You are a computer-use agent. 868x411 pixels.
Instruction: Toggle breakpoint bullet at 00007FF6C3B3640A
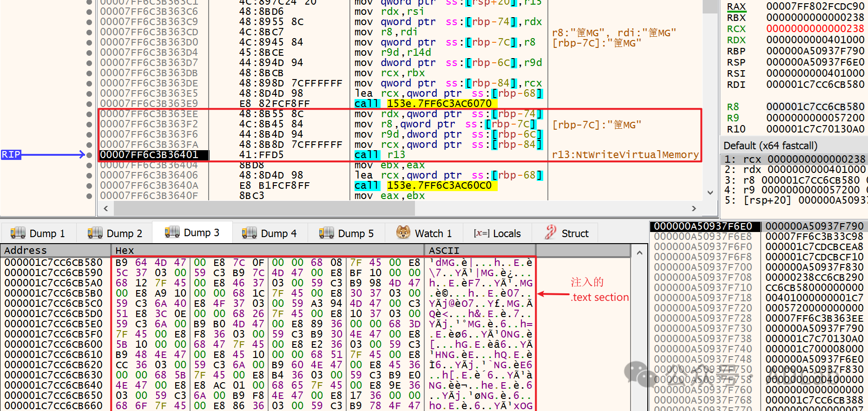tap(89, 186)
